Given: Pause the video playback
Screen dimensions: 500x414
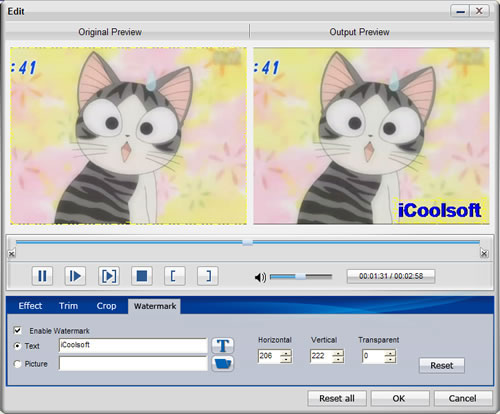Looking at the screenshot, I should [x=42, y=276].
